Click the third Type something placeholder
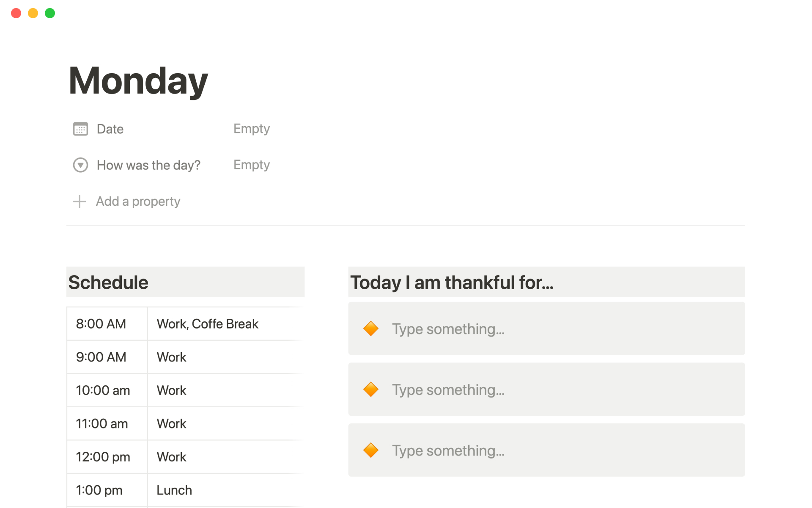 tap(448, 451)
